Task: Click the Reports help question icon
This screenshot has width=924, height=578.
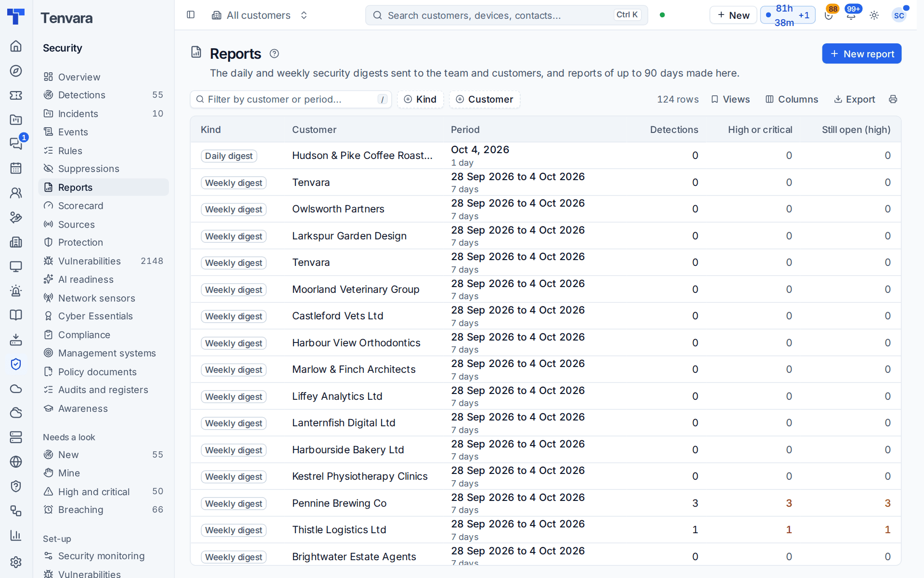Action: pos(274,53)
